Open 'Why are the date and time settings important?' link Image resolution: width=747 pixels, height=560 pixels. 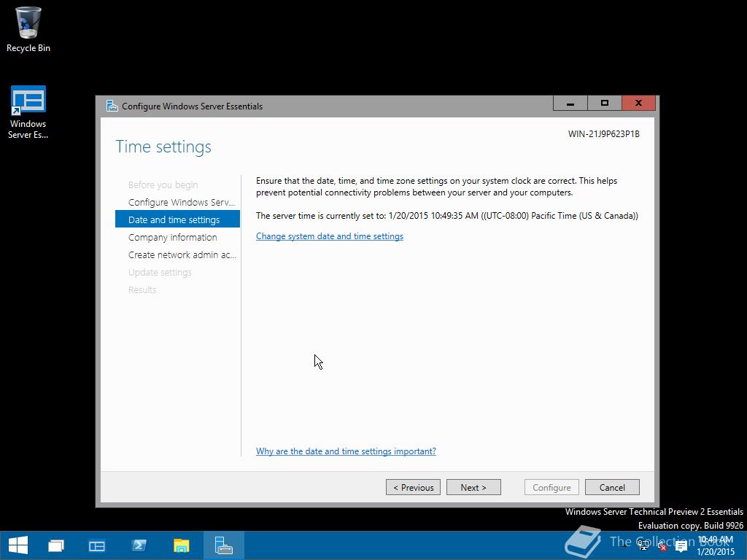(346, 451)
